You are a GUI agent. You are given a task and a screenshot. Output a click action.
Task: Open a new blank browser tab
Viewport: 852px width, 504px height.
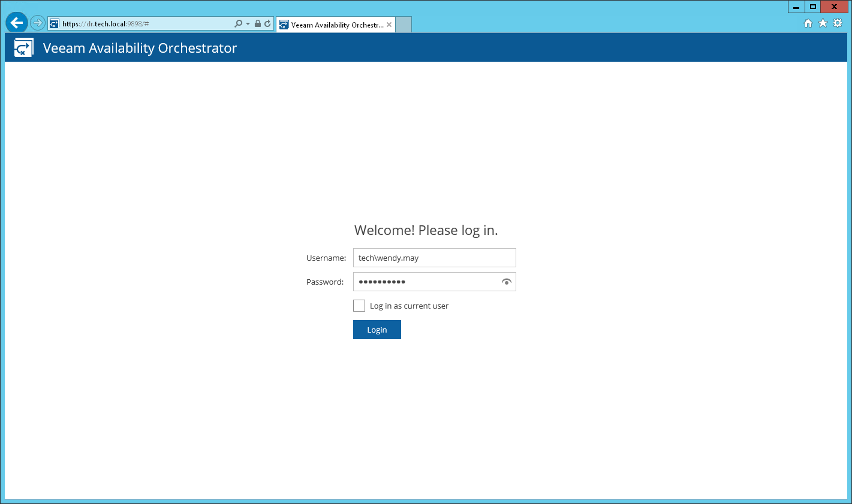point(404,25)
